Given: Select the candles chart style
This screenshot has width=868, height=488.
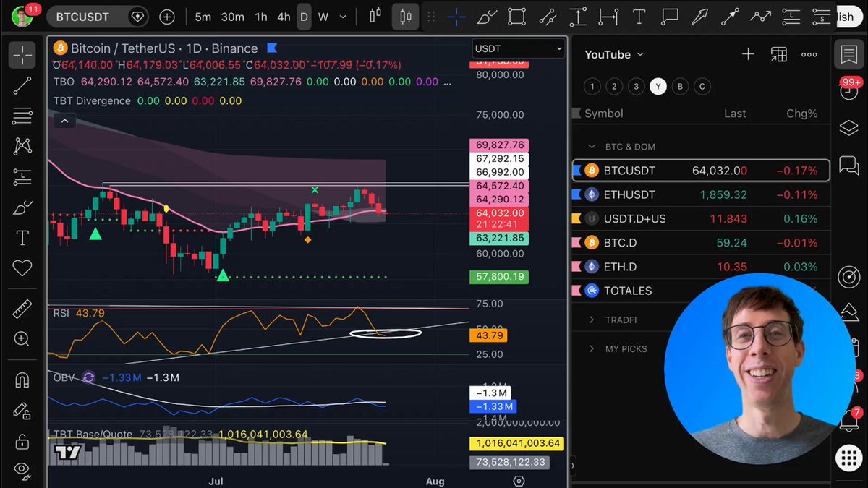Looking at the screenshot, I should [406, 16].
